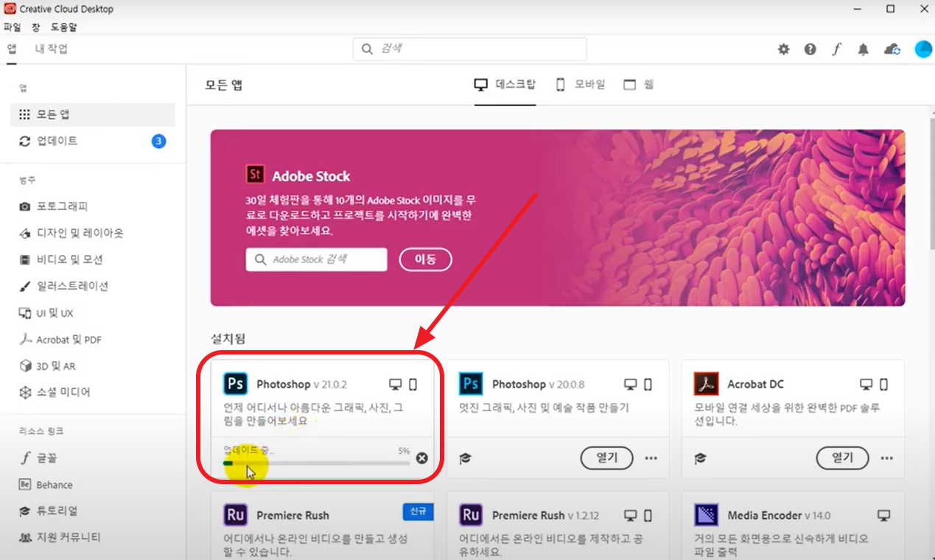The height and width of the screenshot is (560, 935).
Task: Open more options for Photoshop v 20.0.8
Action: tap(651, 458)
